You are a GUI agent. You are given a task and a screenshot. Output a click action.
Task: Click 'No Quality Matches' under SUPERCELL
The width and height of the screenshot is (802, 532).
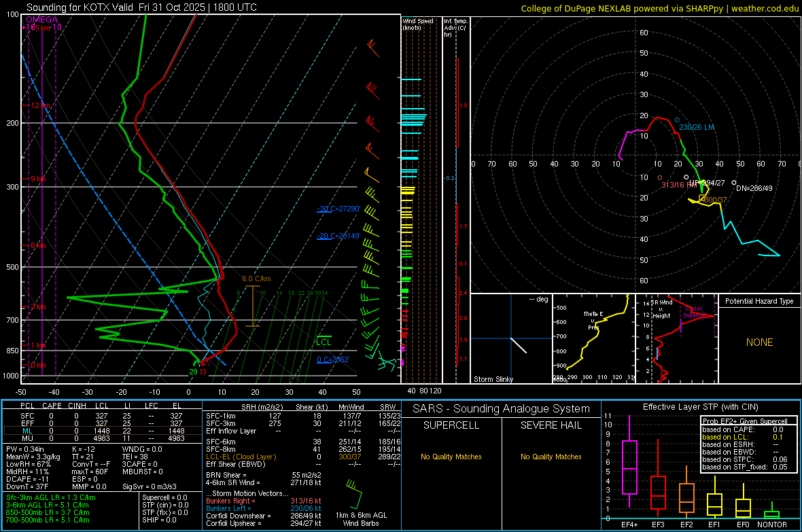451,457
